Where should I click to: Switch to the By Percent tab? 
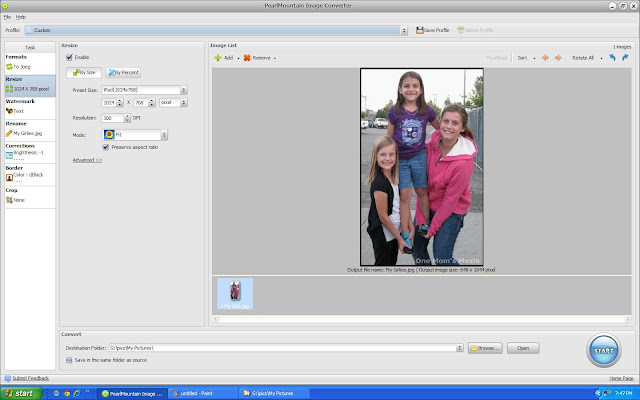[x=125, y=73]
